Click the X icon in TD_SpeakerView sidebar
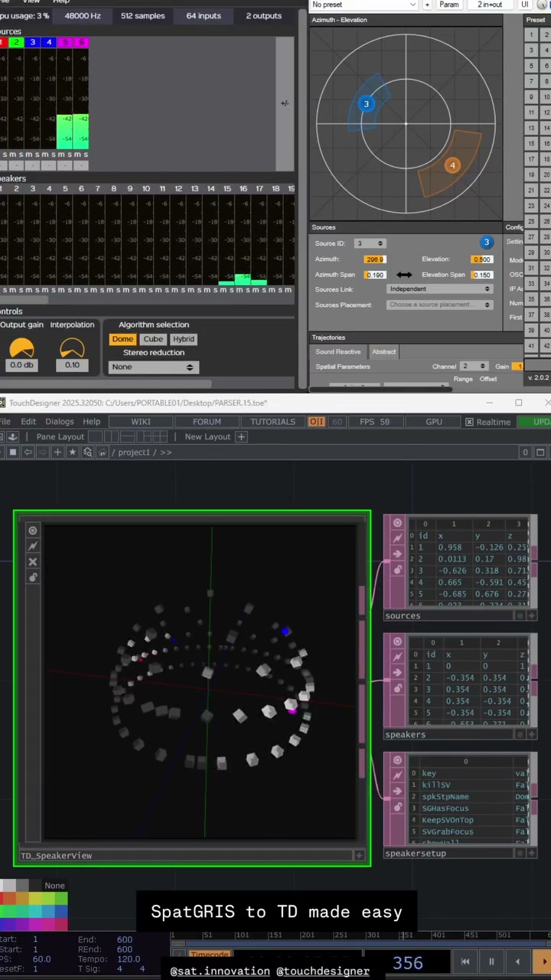 (x=33, y=562)
